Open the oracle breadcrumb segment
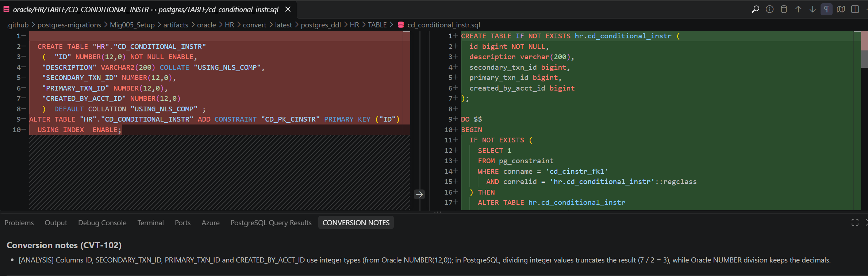Viewport: 868px width, 276px height. coord(207,25)
